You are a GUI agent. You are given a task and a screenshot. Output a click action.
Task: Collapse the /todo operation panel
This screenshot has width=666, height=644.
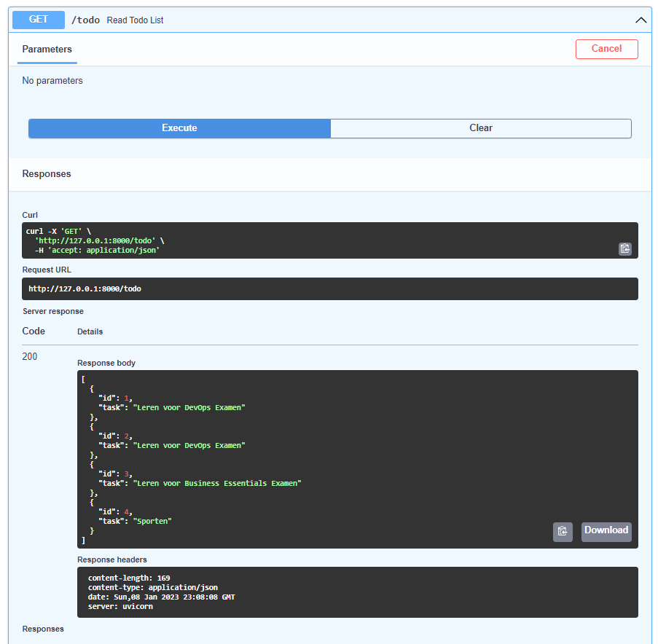pyautogui.click(x=640, y=20)
